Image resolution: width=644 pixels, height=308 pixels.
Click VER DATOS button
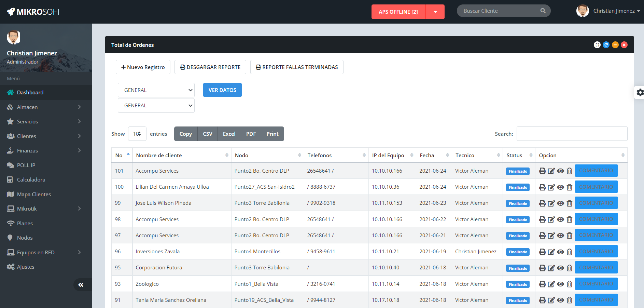(222, 90)
